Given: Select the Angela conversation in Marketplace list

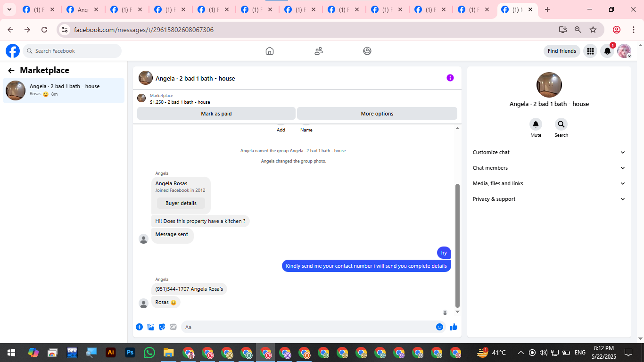Looking at the screenshot, I should pyautogui.click(x=64, y=90).
